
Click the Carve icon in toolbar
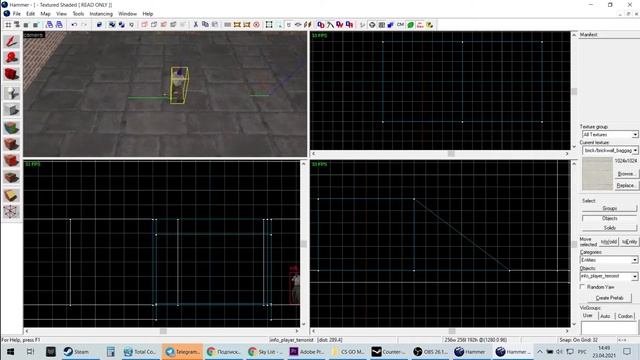pyautogui.click(x=99, y=25)
